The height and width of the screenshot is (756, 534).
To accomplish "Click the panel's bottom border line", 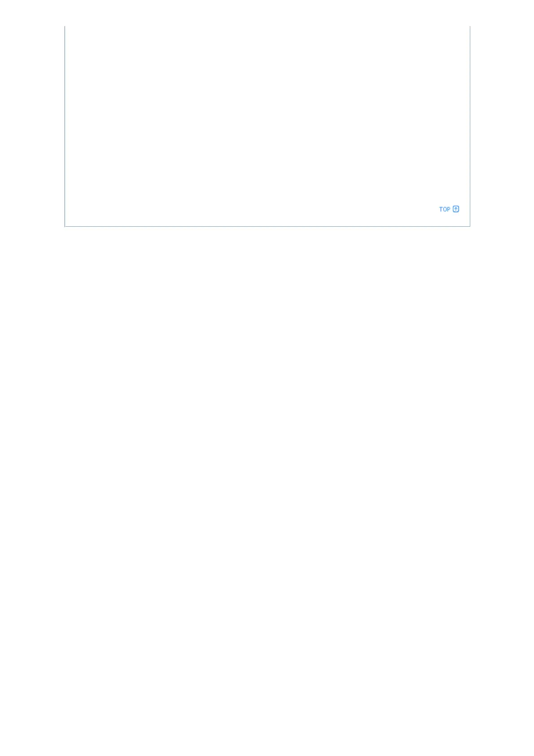I will pyautogui.click(x=267, y=226).
